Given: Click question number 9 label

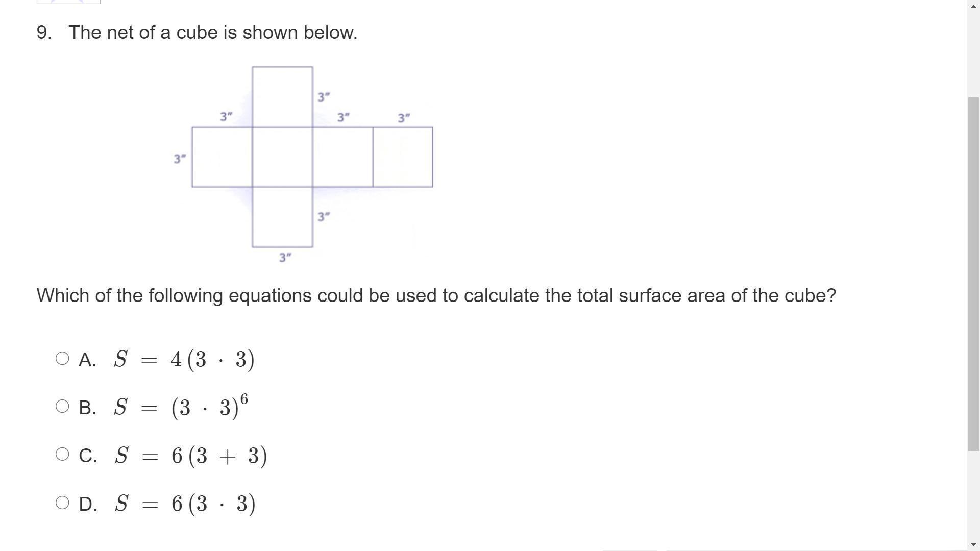Looking at the screenshot, I should coord(44,33).
